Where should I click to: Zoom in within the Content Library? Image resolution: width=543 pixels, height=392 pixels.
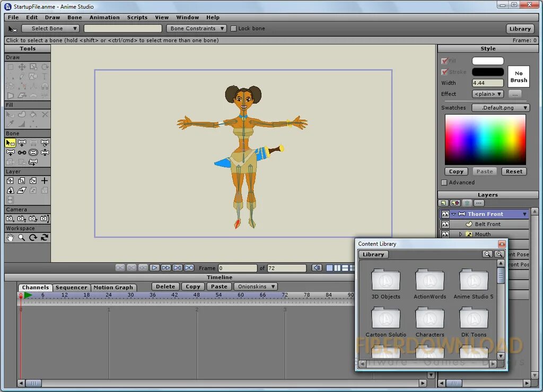tap(499, 254)
